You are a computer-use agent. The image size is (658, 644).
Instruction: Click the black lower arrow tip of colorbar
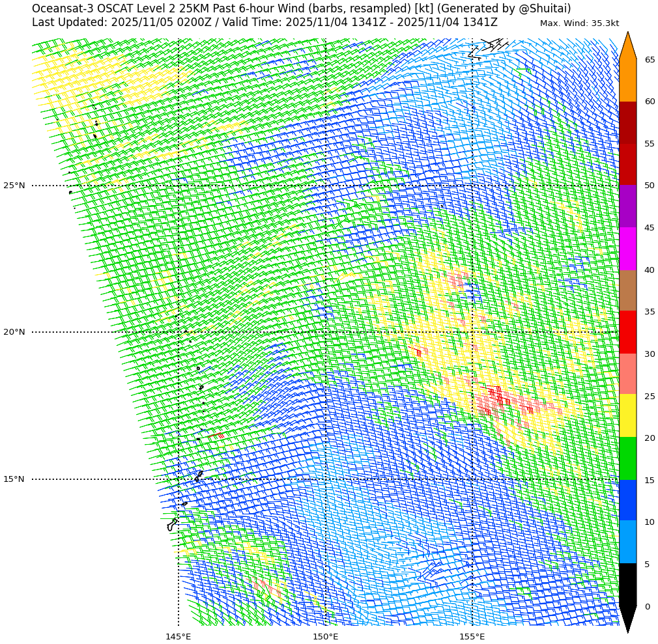(x=627, y=619)
